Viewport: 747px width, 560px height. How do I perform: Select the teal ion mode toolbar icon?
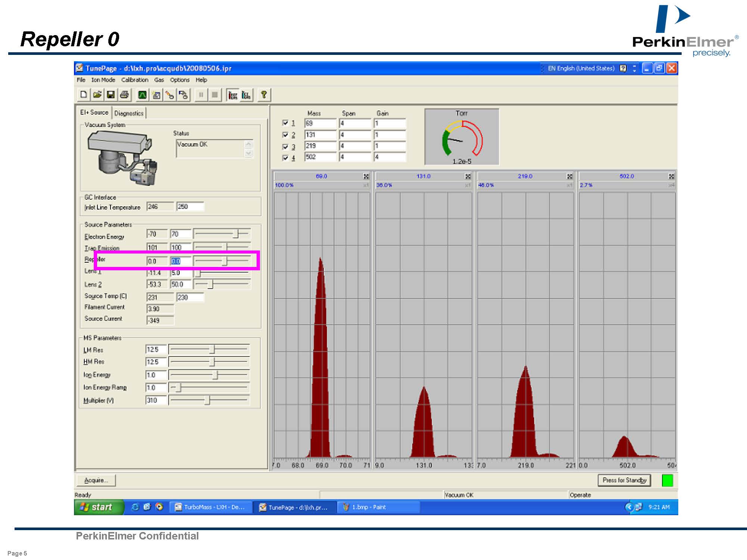point(247,95)
